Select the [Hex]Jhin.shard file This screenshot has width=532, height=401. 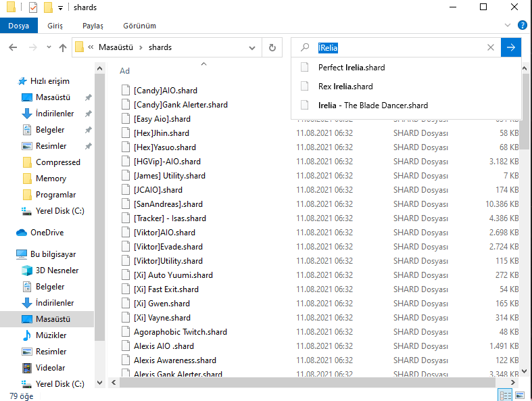pyautogui.click(x=161, y=133)
